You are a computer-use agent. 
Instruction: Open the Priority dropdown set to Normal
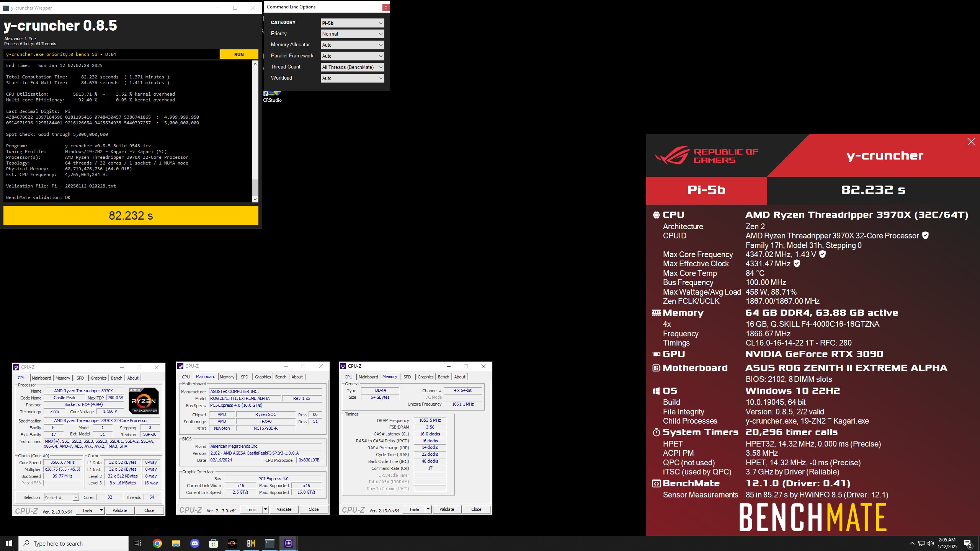click(352, 34)
